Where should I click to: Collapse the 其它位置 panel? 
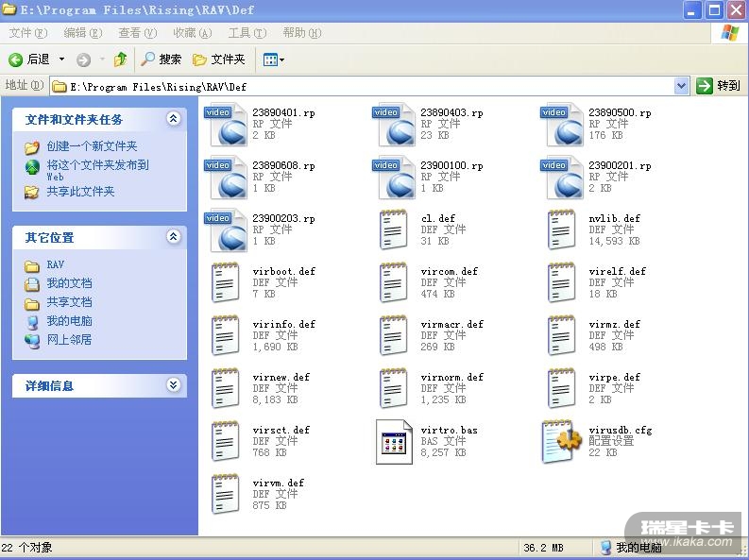point(173,238)
